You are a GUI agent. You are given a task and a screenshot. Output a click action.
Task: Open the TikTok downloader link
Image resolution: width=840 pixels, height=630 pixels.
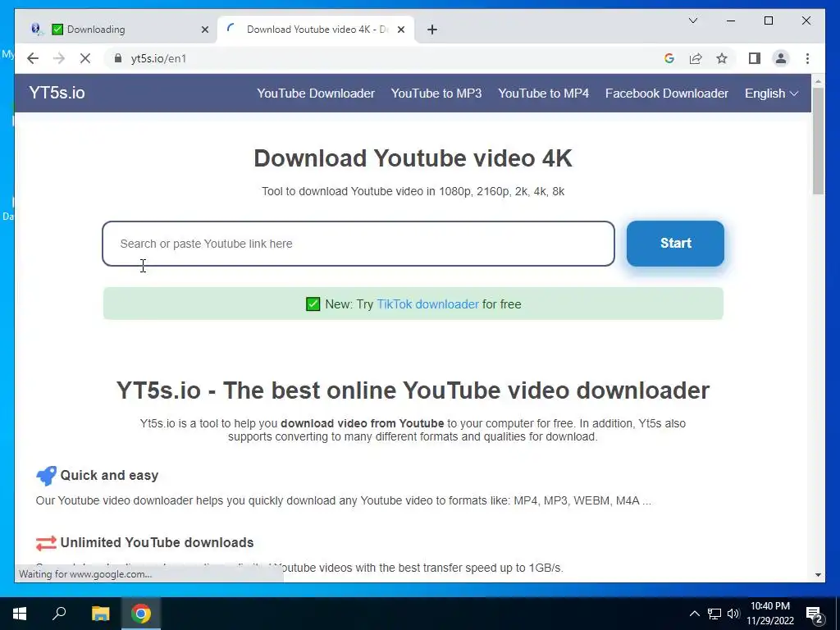[x=427, y=304]
